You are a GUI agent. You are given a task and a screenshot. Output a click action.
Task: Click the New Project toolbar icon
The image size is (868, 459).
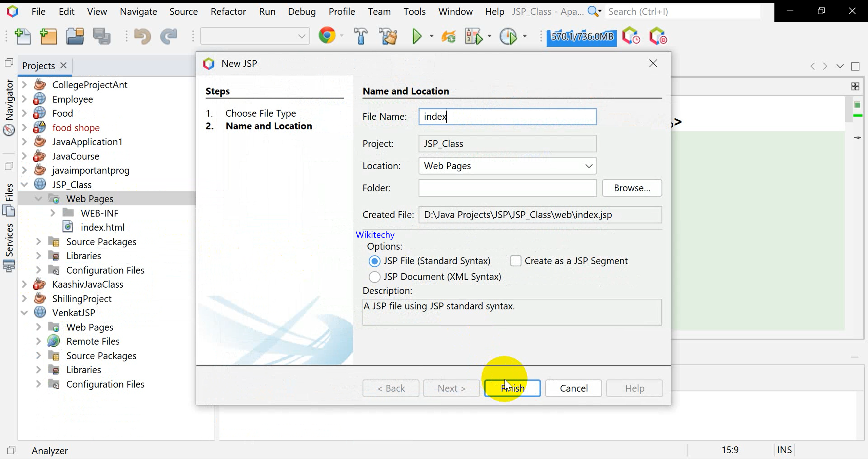[48, 36]
